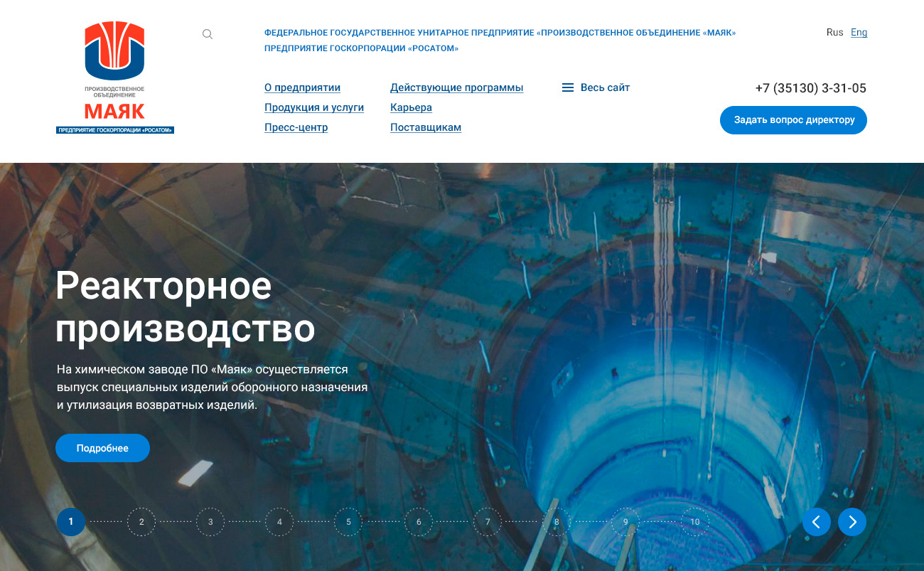Click Задать вопрос директору button
The height and width of the screenshot is (571, 924).
793,120
